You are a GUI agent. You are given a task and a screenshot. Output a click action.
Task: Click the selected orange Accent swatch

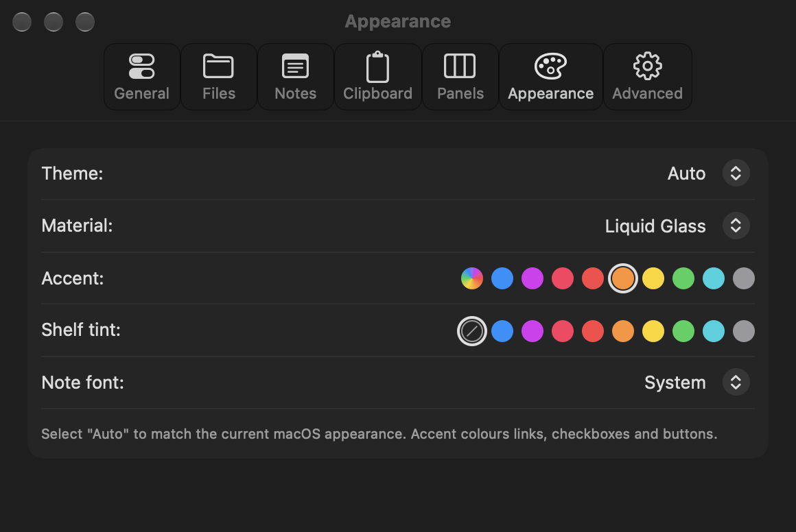pos(623,278)
